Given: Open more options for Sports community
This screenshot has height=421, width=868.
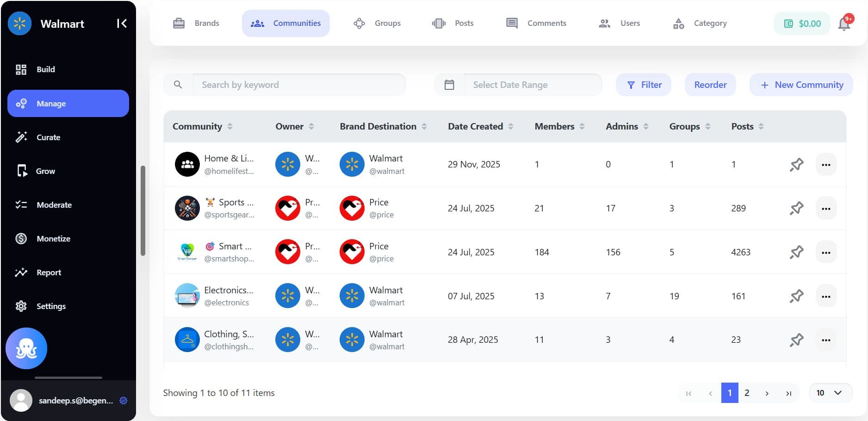Looking at the screenshot, I should pyautogui.click(x=826, y=208).
